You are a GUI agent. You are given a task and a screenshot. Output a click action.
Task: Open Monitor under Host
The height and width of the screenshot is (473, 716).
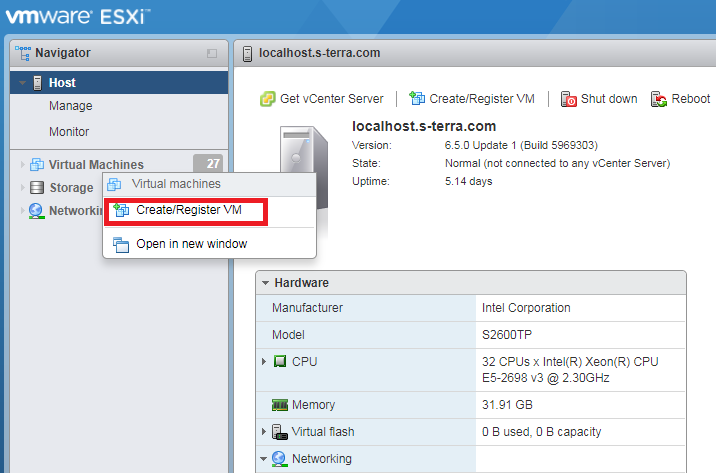(x=69, y=132)
